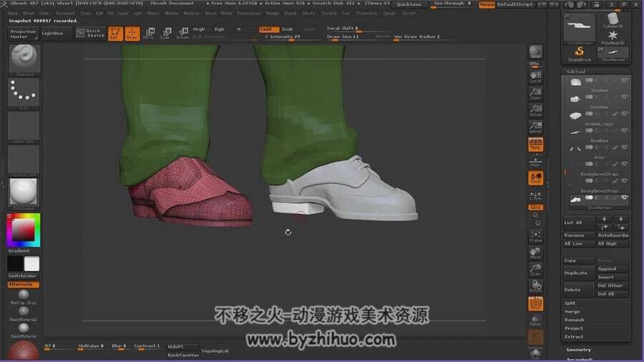Toggle visibility eye of ShoeMerged subtool
644x362 pixels.
point(624,198)
